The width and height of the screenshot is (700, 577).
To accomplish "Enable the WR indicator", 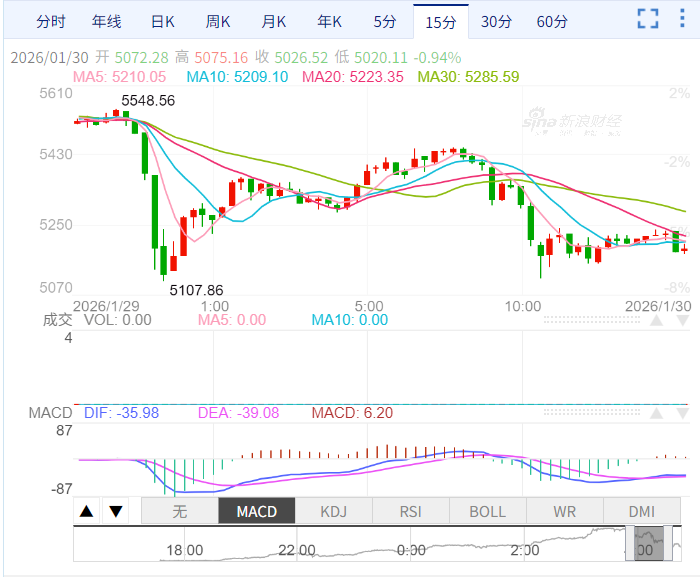I will pyautogui.click(x=565, y=511).
